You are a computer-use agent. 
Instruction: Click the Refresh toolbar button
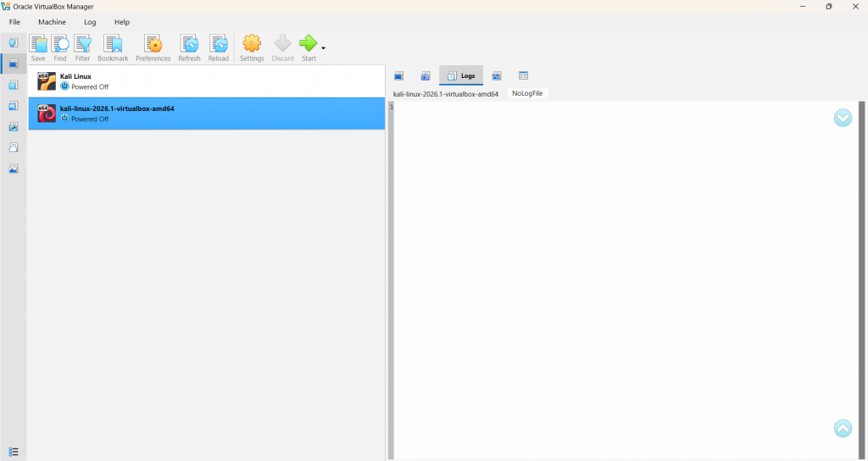coord(189,48)
